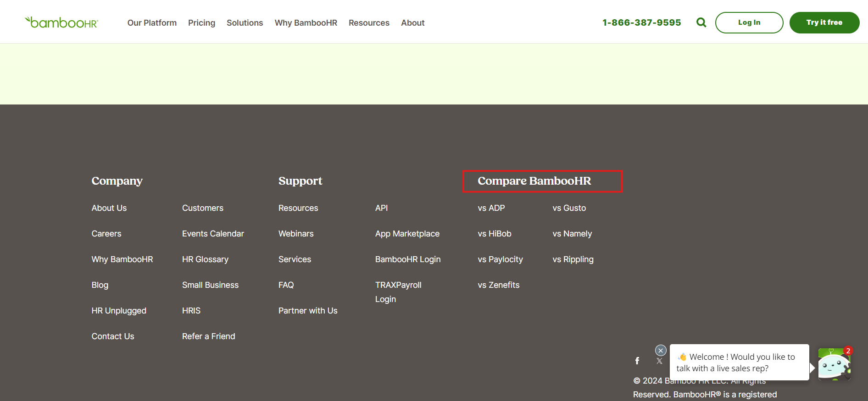Viewport: 868px width, 401px height.
Task: Open the chatbot avatar widget
Action: (835, 364)
